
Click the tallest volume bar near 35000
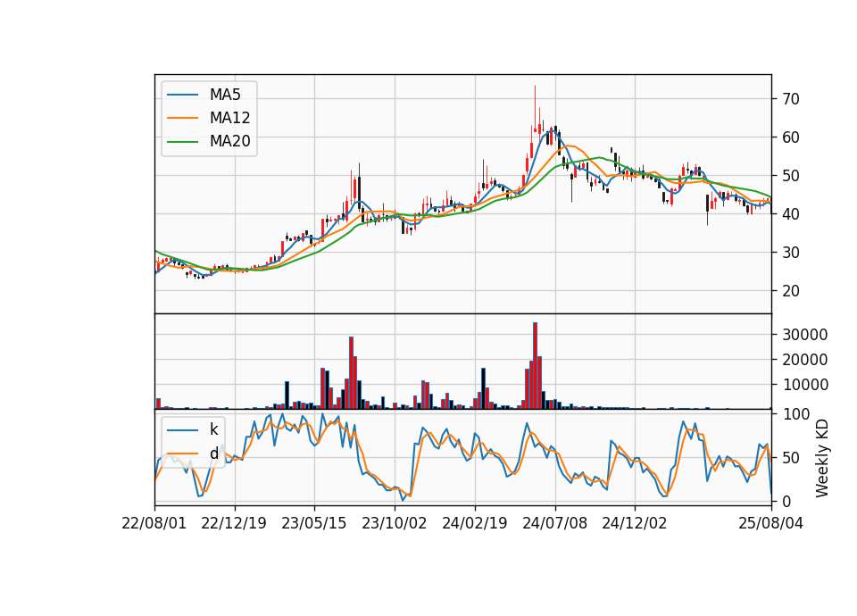[535, 366]
